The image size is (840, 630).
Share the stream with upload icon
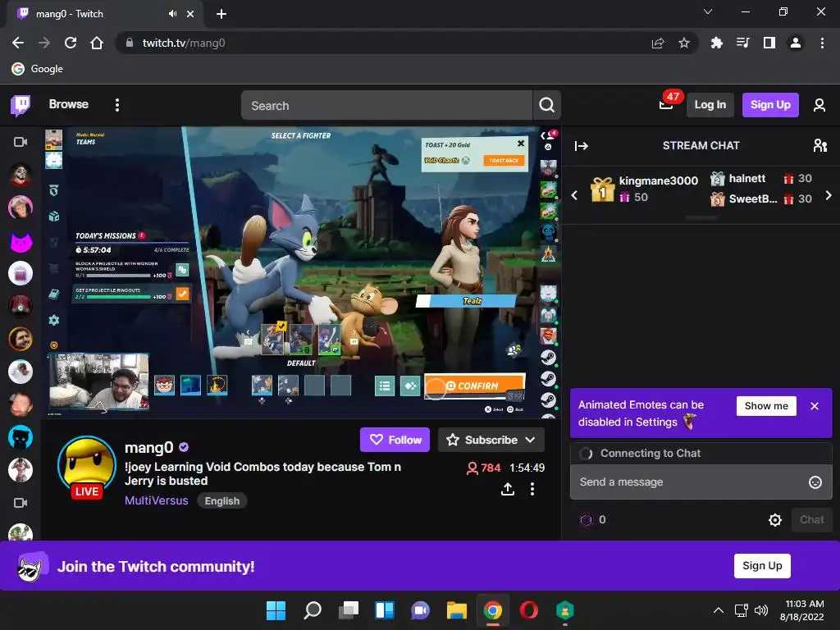coord(508,489)
